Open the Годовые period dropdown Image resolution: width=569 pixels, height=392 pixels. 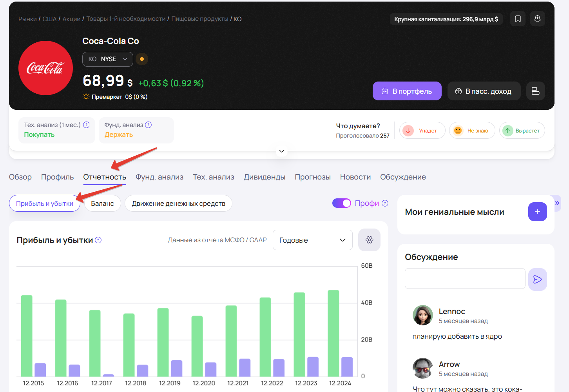[x=313, y=240]
